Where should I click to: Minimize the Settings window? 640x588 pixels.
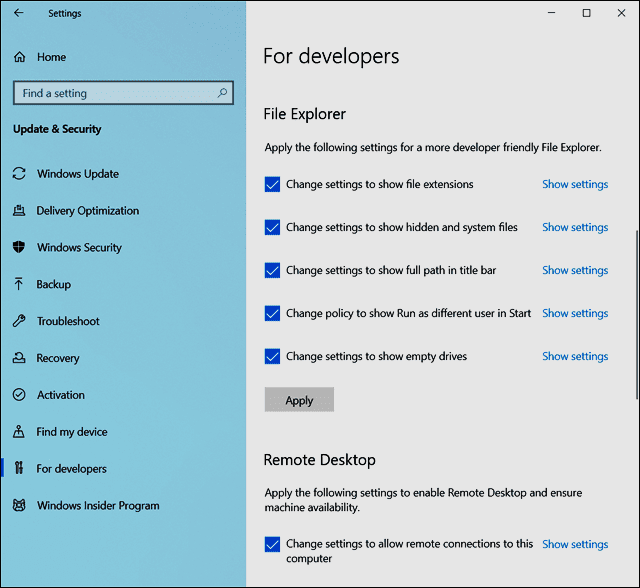click(x=551, y=13)
